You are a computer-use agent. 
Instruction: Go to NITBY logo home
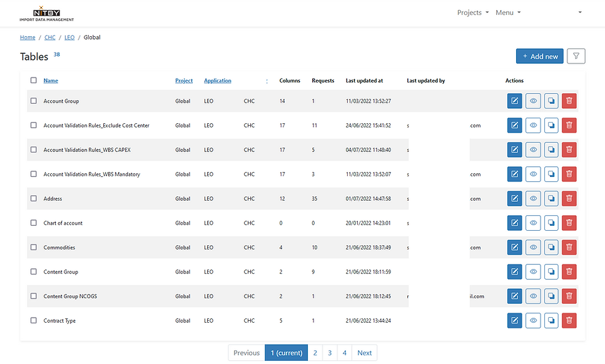[47, 14]
